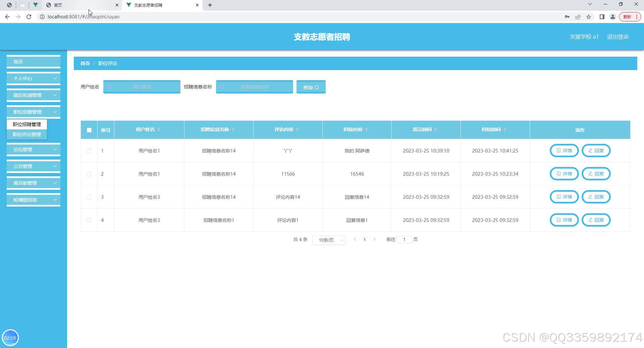Click sort arrows on 招聘信息名称 column
644x348 pixels.
(233, 129)
